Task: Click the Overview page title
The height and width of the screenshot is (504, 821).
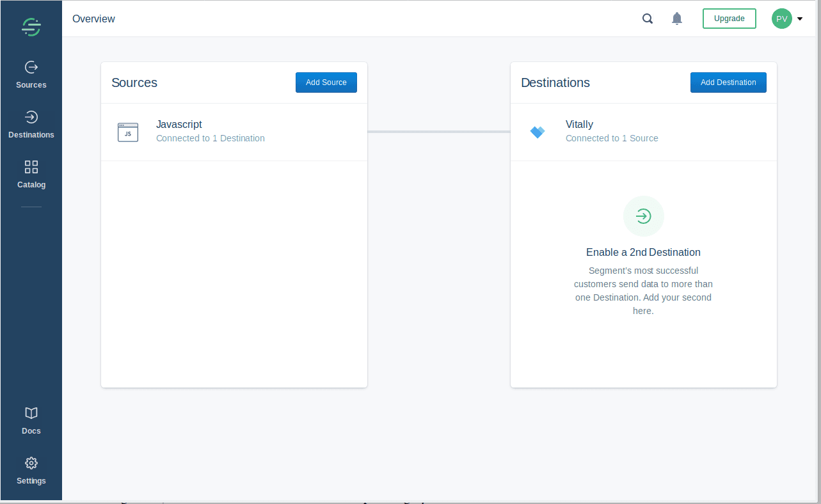Action: pyautogui.click(x=93, y=19)
